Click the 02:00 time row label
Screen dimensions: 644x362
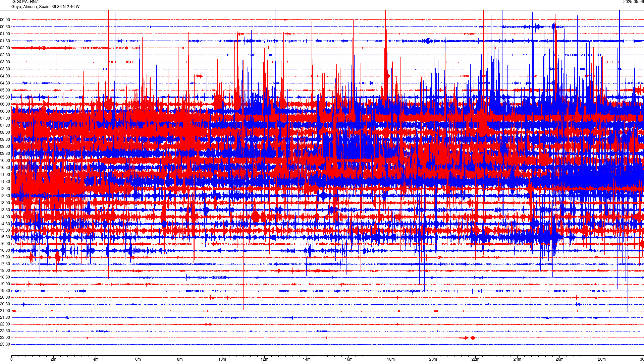[5, 48]
